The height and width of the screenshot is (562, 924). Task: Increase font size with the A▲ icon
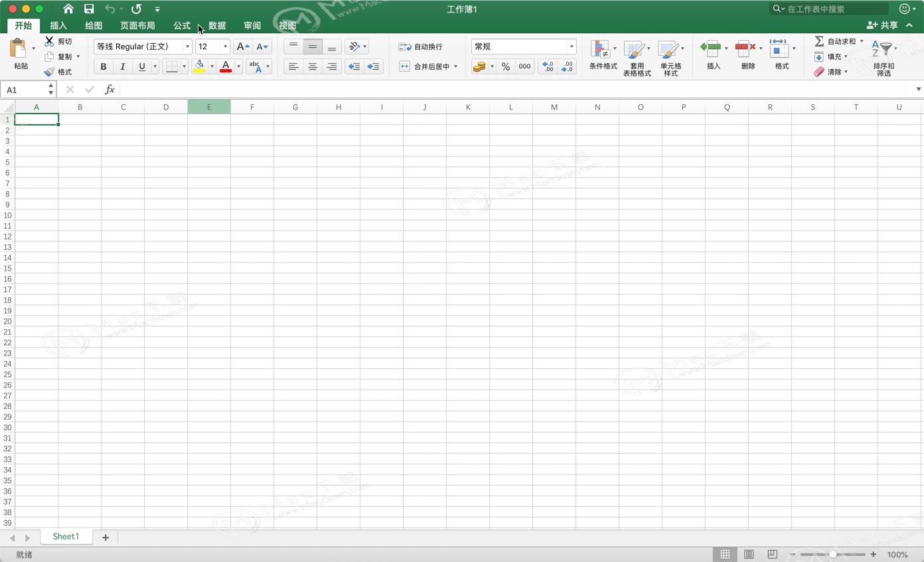tap(243, 46)
